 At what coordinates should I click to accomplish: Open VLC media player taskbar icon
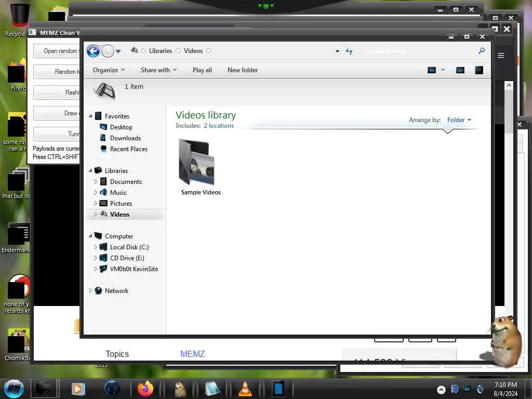(245, 389)
